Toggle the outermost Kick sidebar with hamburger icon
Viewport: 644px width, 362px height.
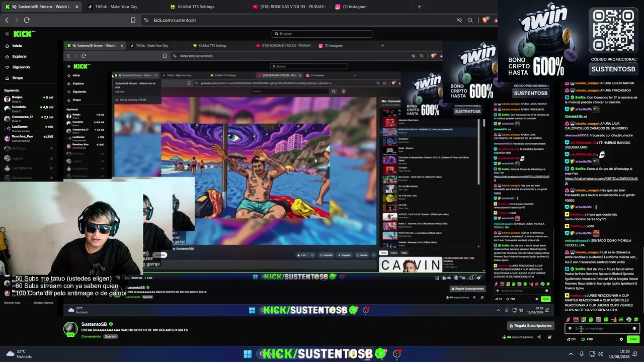7,34
